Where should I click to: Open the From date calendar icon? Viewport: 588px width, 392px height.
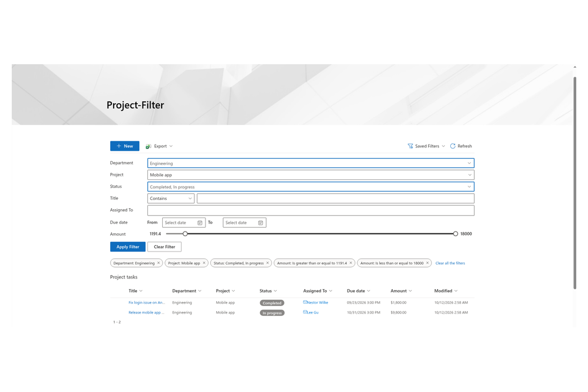(200, 223)
